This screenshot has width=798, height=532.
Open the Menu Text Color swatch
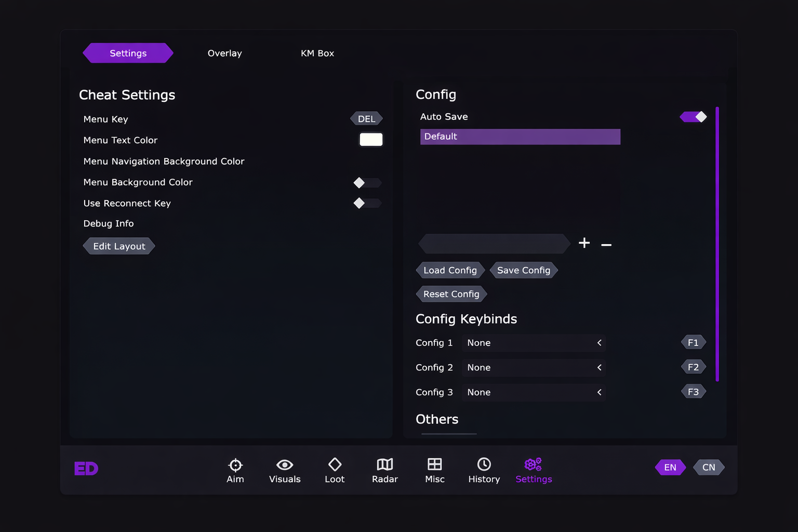pyautogui.click(x=371, y=140)
